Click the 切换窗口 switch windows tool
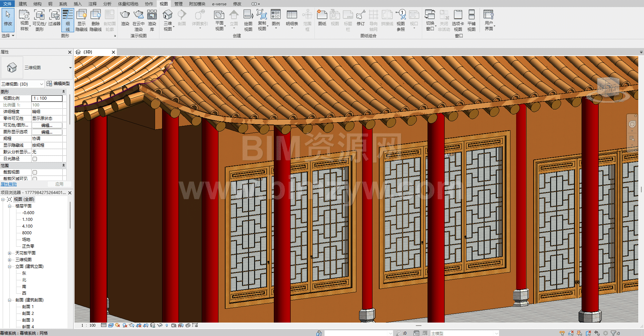This screenshot has height=336, width=644. click(x=430, y=20)
